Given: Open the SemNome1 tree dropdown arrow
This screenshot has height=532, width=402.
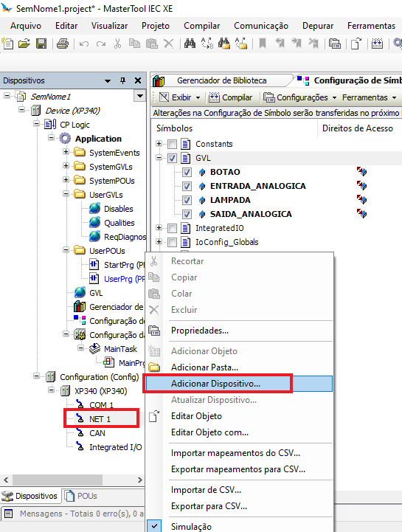Looking at the screenshot, I should [x=139, y=97].
